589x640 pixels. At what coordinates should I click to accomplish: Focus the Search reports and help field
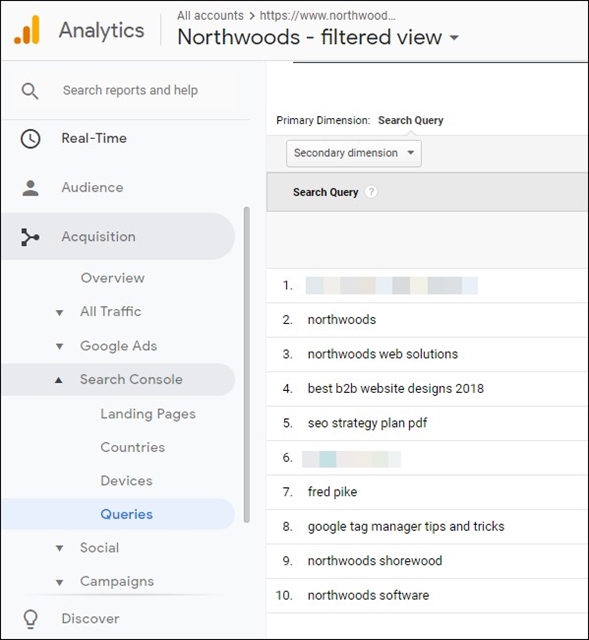click(130, 90)
